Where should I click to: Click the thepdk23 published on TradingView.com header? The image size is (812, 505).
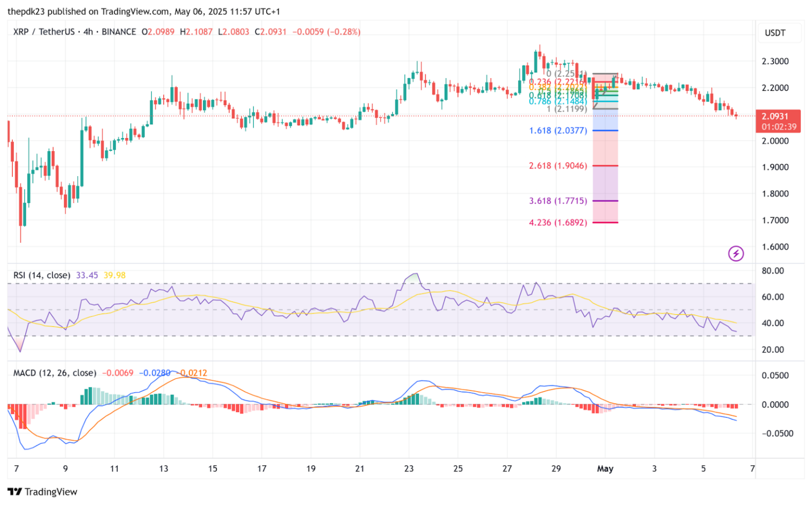pyautogui.click(x=144, y=11)
